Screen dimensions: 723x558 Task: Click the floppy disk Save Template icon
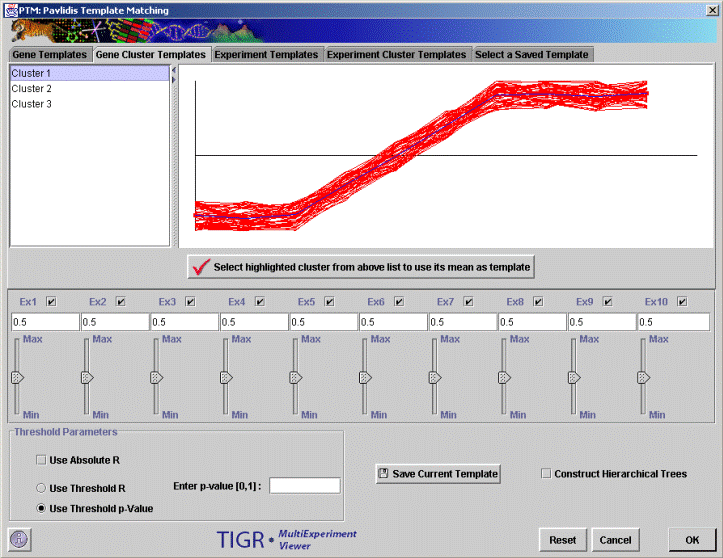pyautogui.click(x=384, y=473)
